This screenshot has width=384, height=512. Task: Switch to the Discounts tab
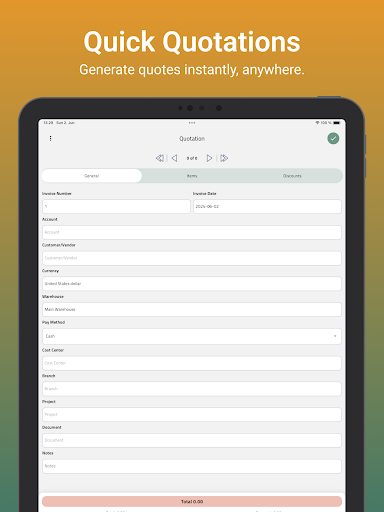[x=292, y=176]
